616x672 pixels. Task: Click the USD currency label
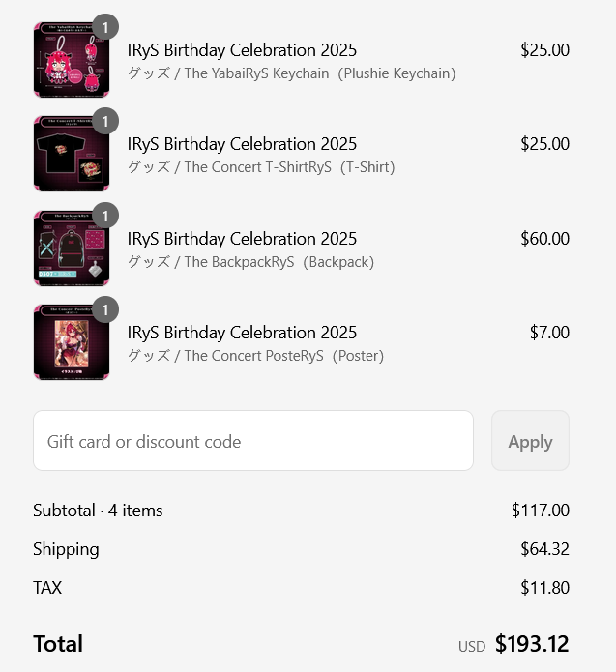472,646
